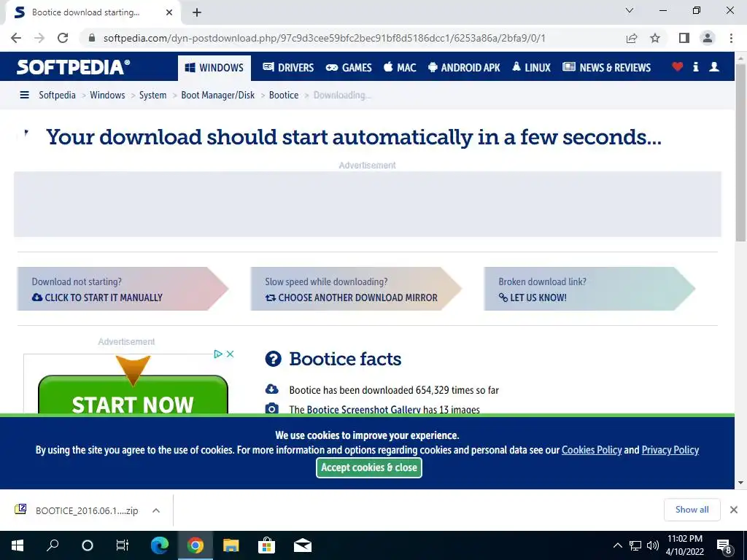Click the red heart icon in header
The height and width of the screenshot is (560, 747).
[x=677, y=66]
